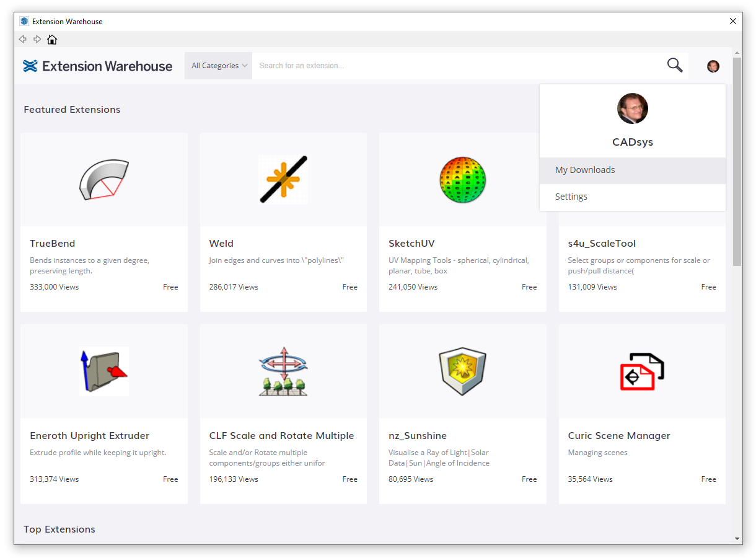Screen dimensions: 756x558
Task: Open Settings from the user menu
Action: click(x=571, y=197)
